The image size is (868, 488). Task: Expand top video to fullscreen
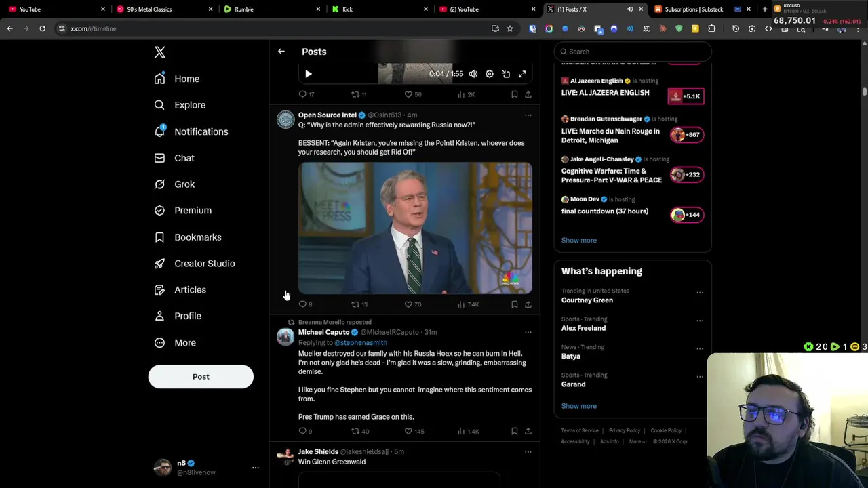coord(522,74)
